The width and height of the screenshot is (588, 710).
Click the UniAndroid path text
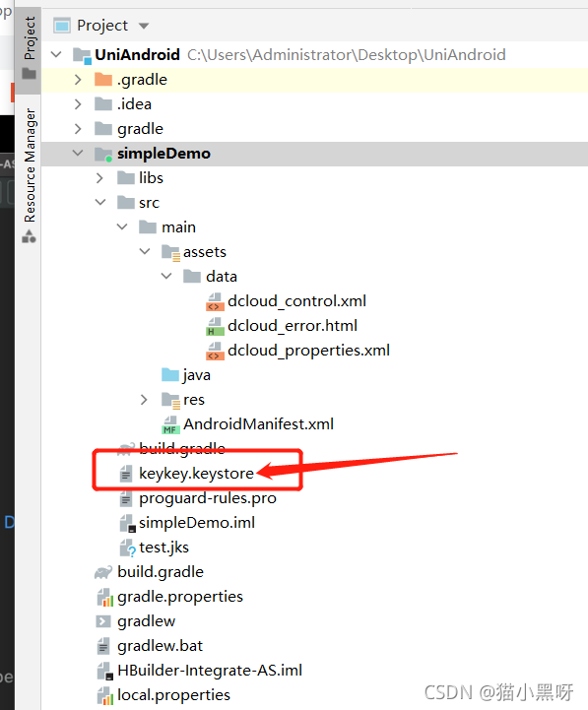(347, 55)
